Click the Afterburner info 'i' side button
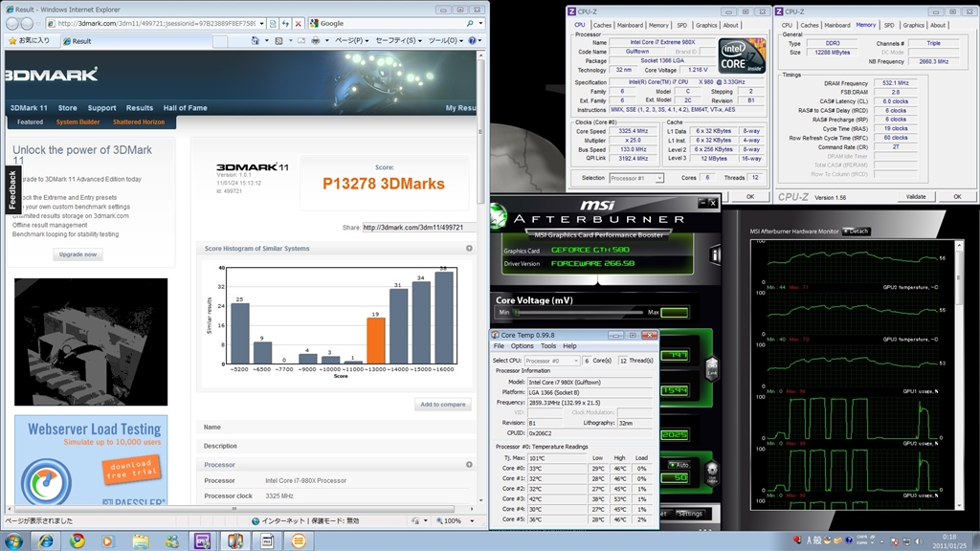 click(715, 254)
